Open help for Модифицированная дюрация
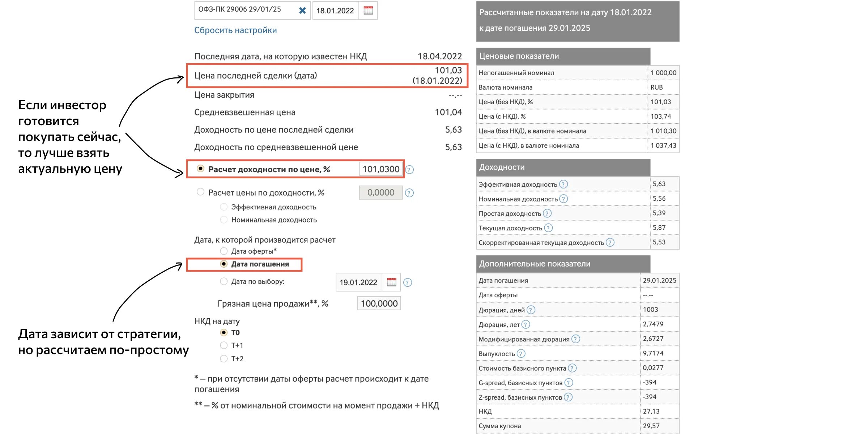The image size is (868, 434). click(x=576, y=339)
